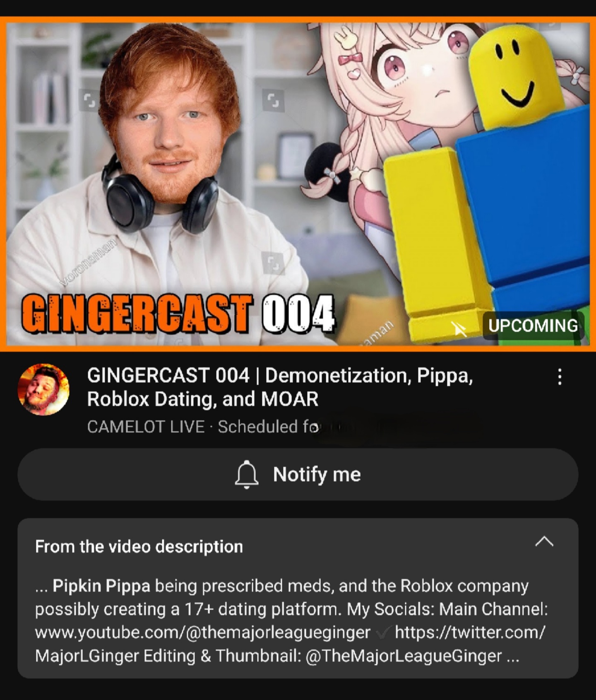Visit the CAMELOT LIVE channel name

tap(146, 427)
